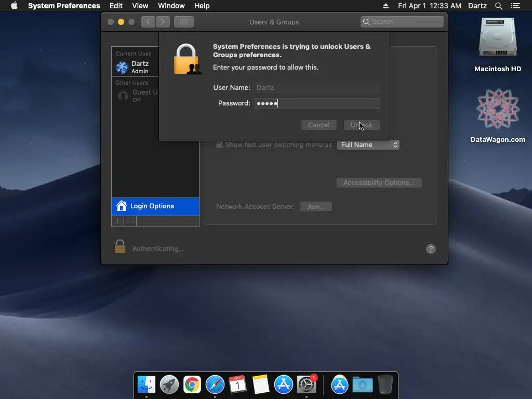Click 'Network Account Server:' label
Viewport: 532px width, 399px height.
255,206
